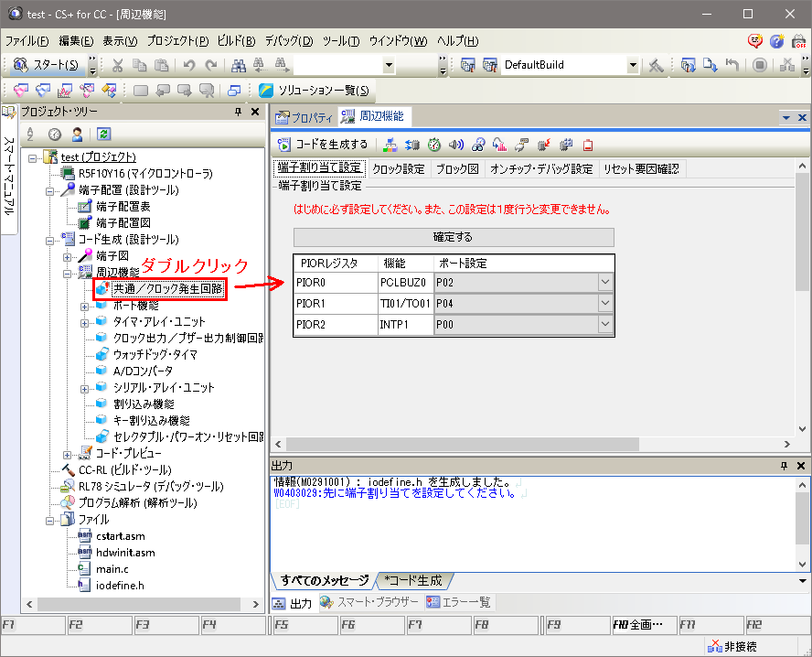
Task: Select ウォッチドッグ・タイマ tree item
Action: tap(155, 355)
